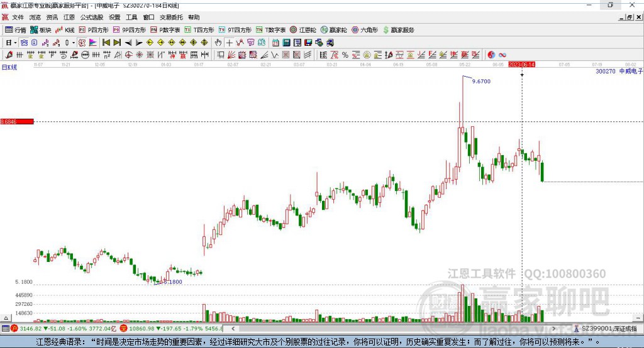
Task: Open the P四方形 tool
Action: (x=94, y=30)
